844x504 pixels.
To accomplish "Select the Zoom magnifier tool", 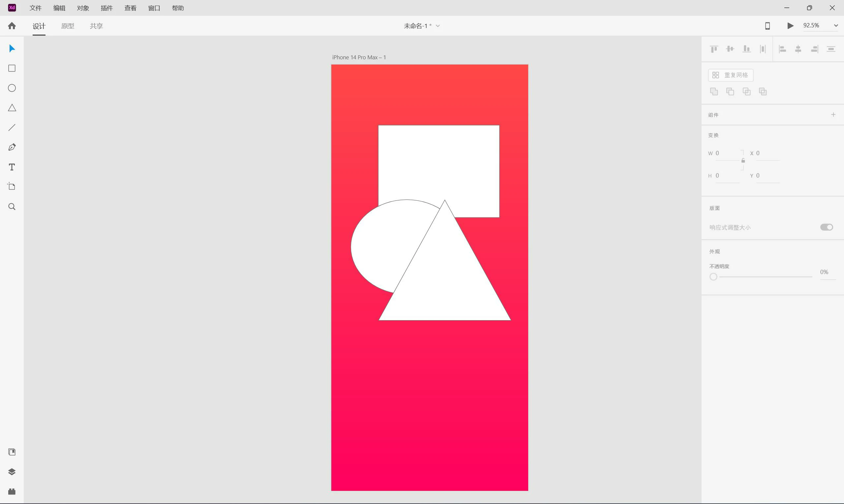I will pos(12,207).
